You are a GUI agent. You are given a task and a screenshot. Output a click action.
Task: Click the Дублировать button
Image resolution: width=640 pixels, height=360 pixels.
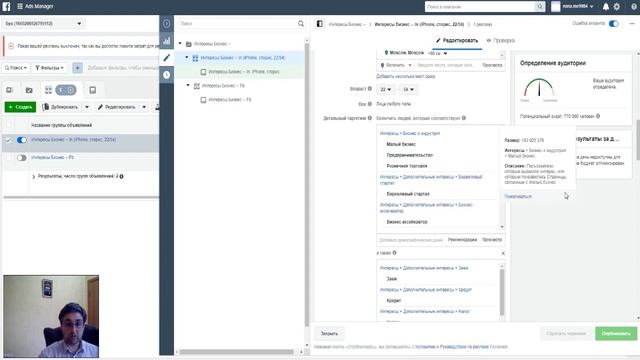coord(61,107)
